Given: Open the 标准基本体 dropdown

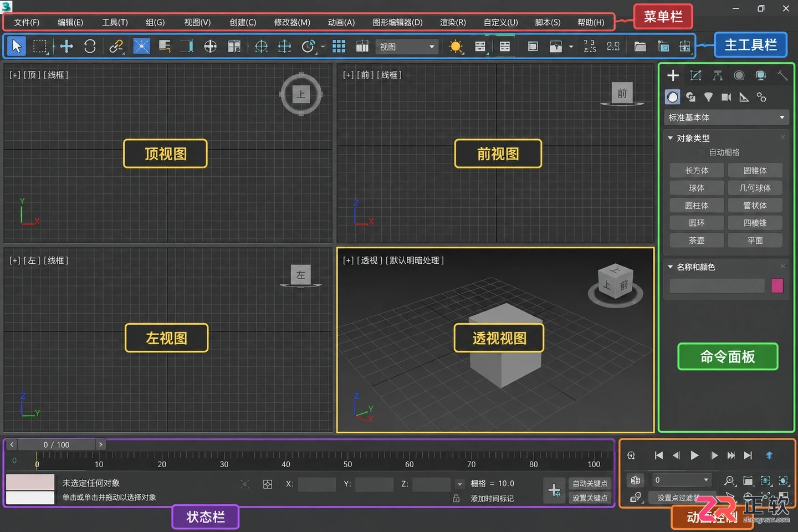Looking at the screenshot, I should tap(726, 117).
